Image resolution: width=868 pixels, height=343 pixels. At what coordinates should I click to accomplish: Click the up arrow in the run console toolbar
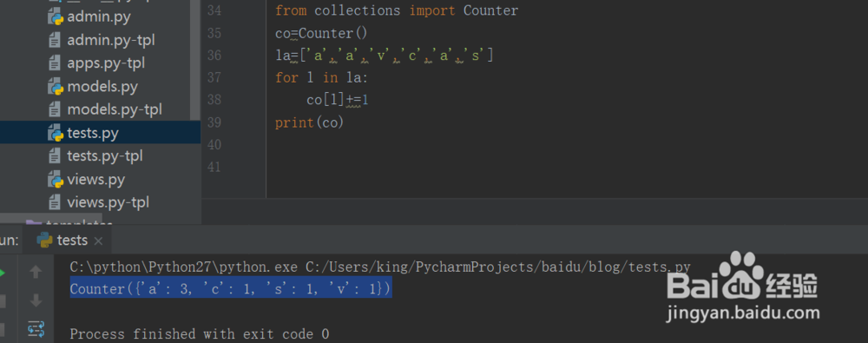tap(36, 272)
